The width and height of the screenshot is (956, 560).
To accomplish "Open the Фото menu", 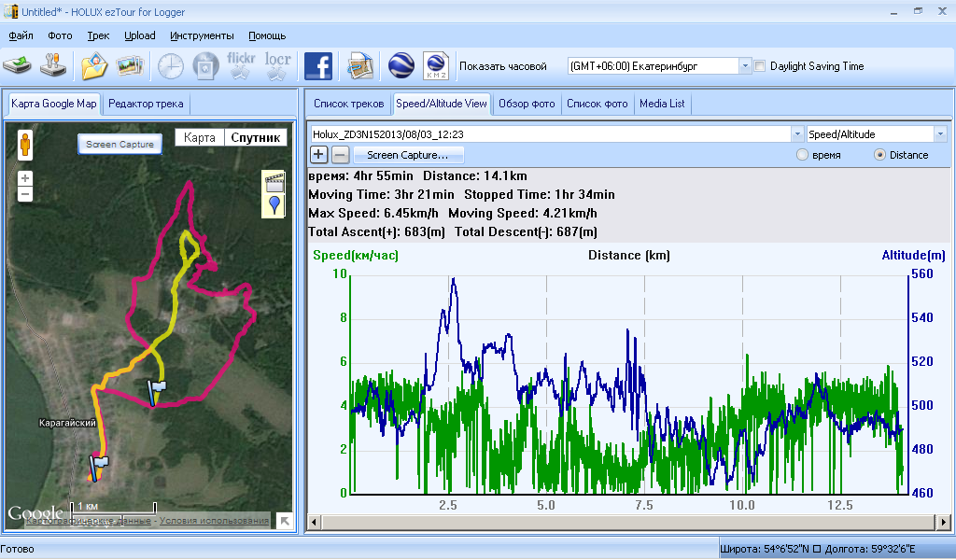I will tap(60, 35).
